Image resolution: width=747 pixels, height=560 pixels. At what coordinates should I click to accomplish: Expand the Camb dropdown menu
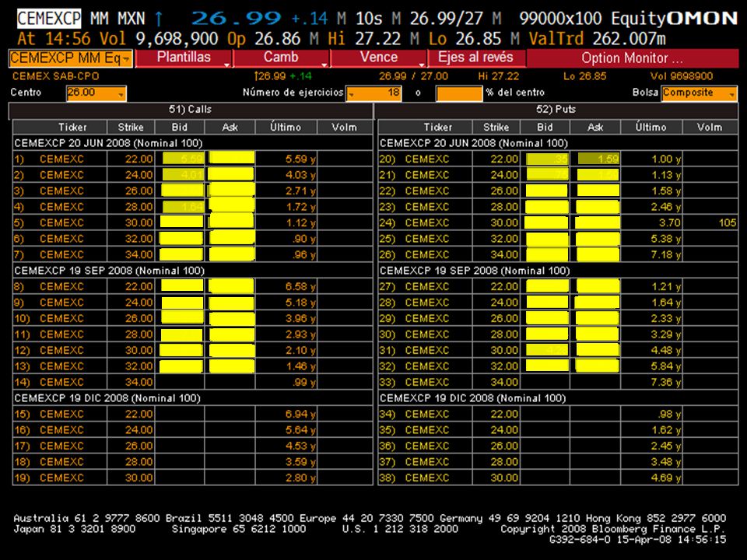pyautogui.click(x=281, y=58)
